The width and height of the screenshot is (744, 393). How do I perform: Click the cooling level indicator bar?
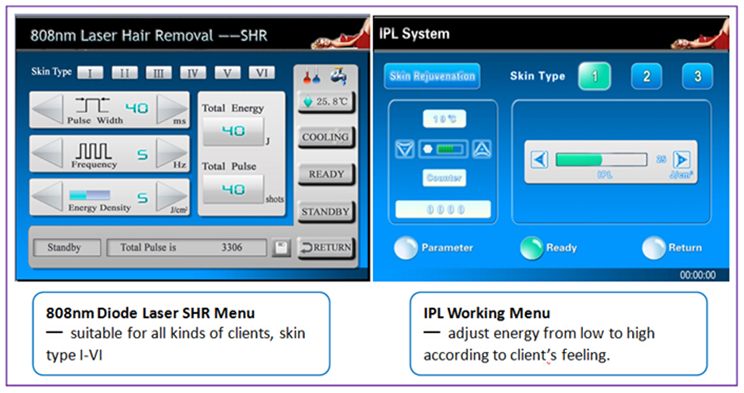(x=444, y=150)
